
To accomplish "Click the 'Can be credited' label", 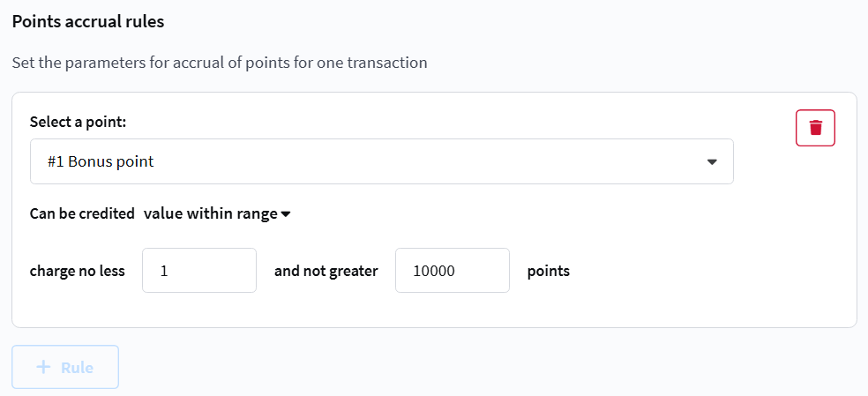I will point(82,213).
